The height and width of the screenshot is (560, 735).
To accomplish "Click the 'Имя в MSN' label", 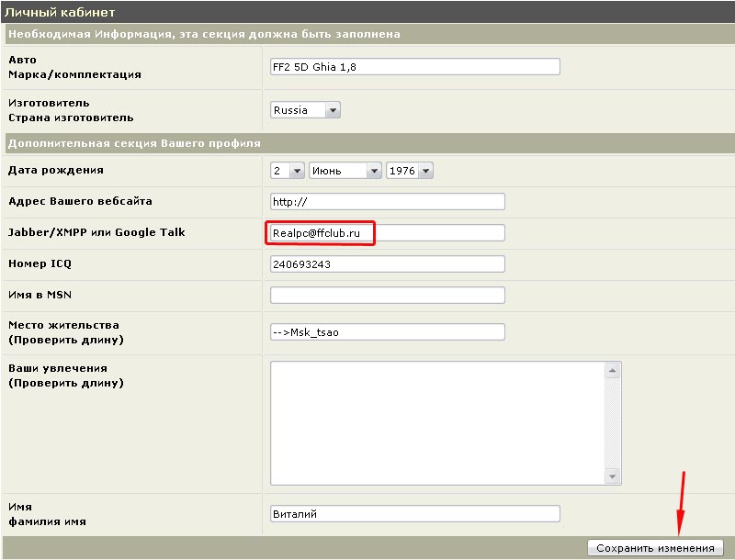I will tap(40, 295).
